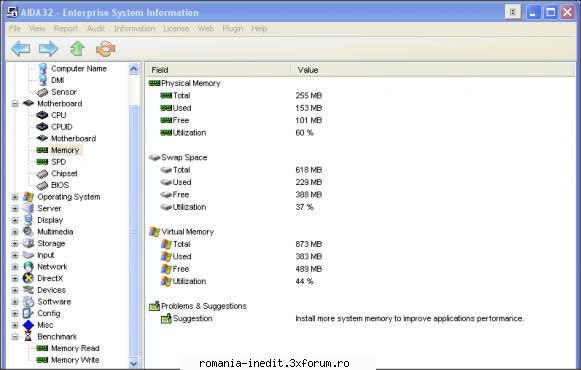The image size is (581, 370).
Task: Sort by the Value column header
Action: coord(433,70)
